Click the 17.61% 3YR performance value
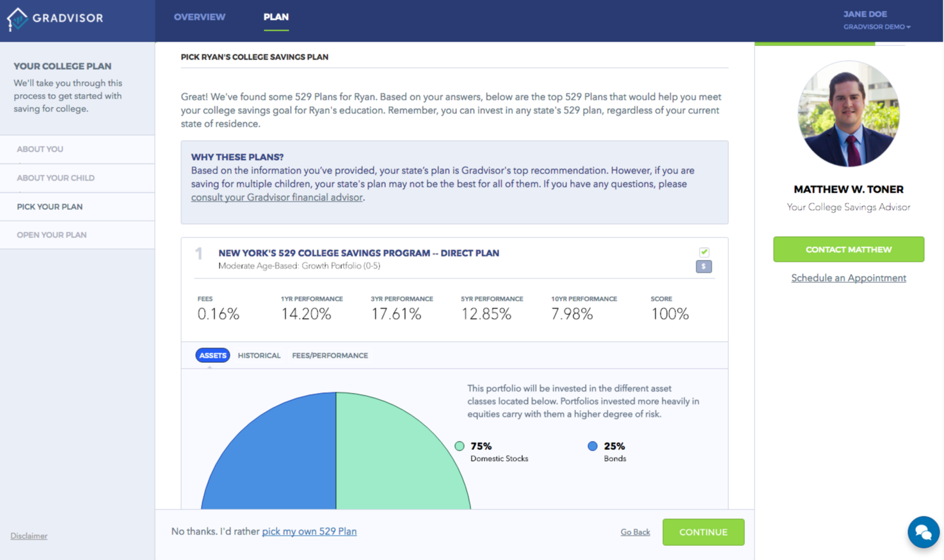The height and width of the screenshot is (560, 944). coord(396,314)
